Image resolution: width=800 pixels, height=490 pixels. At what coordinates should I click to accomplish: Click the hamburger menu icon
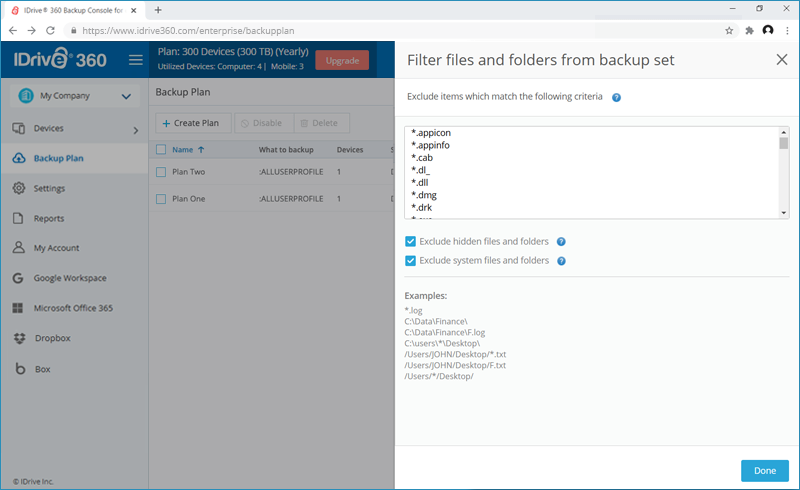[136, 60]
